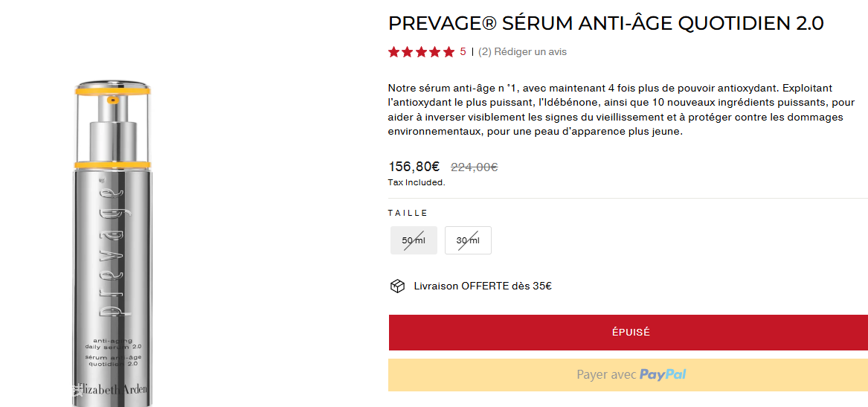Viewport: 868px width, 407px height.
Task: Choose the 30 ml size option
Action: tap(468, 240)
